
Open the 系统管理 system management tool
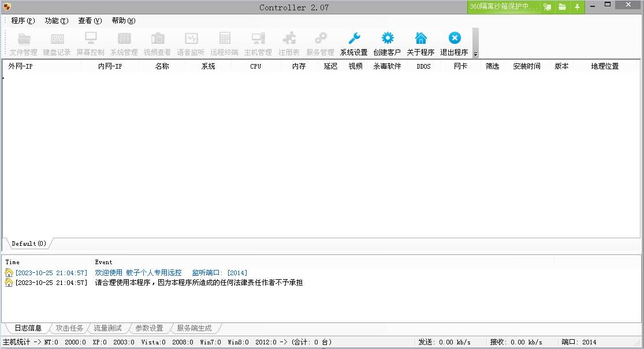pos(124,43)
